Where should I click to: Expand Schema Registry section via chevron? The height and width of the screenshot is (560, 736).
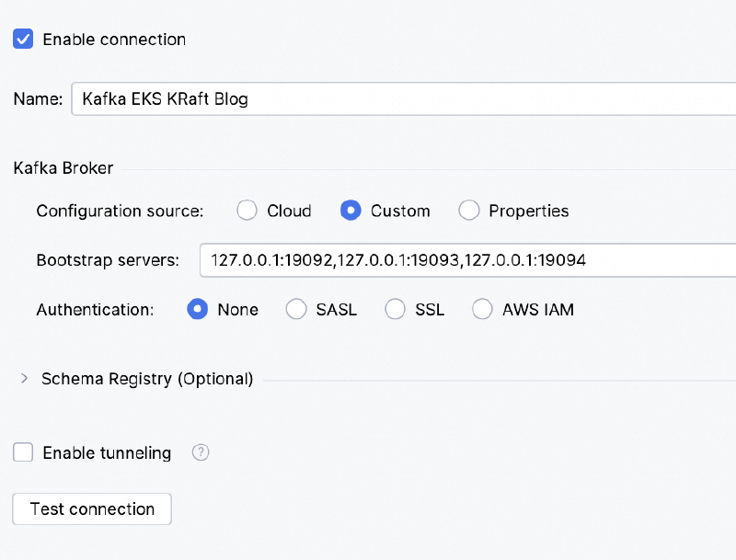tap(24, 379)
